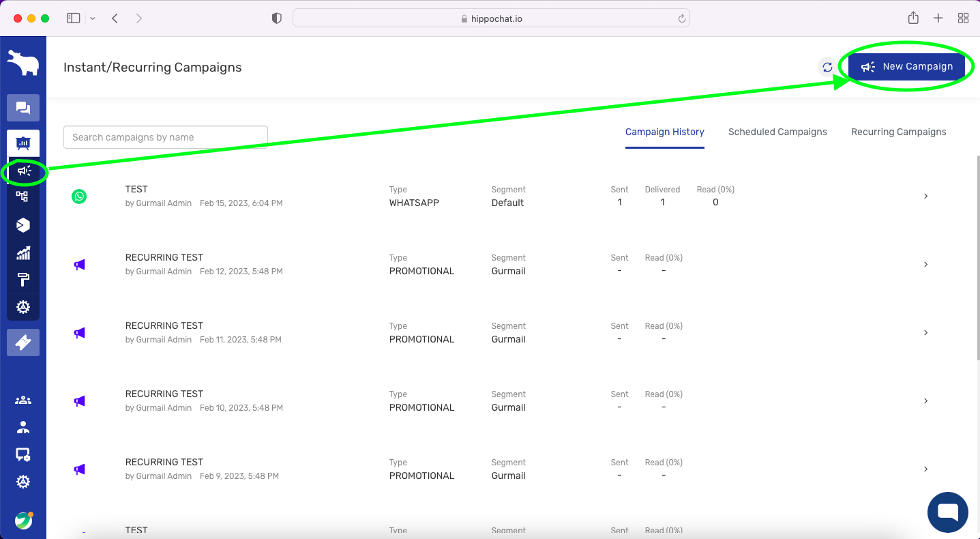Select the Campaign History tab
The image size is (980, 539).
[x=664, y=132]
